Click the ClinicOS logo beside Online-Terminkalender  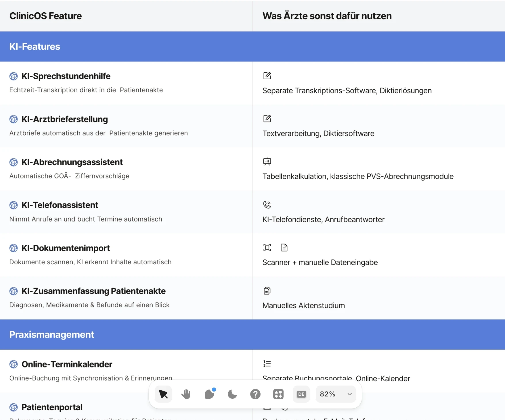coord(14,364)
